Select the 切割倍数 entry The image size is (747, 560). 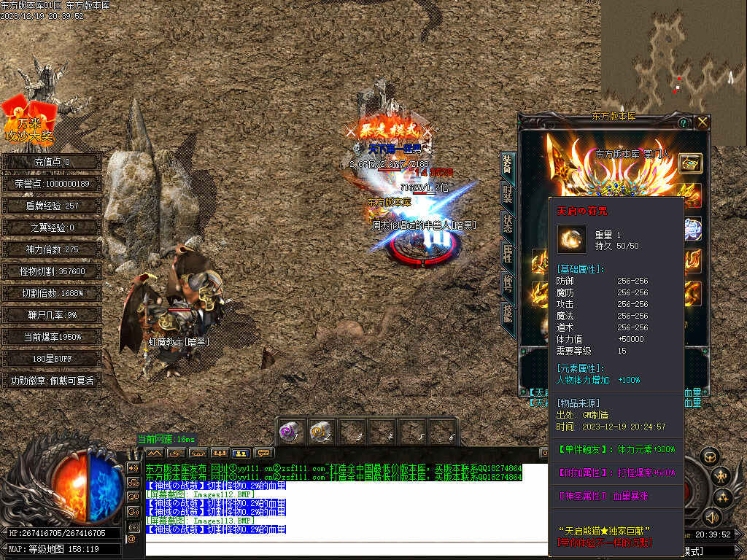52,293
